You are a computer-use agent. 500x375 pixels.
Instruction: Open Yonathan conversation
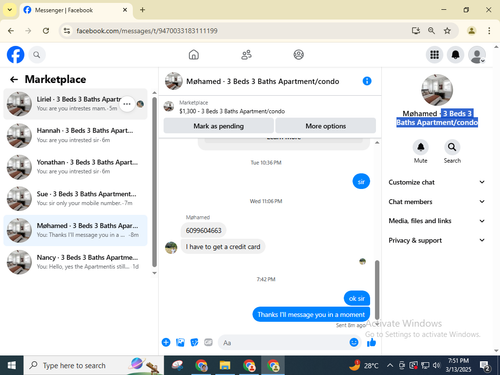[75, 167]
